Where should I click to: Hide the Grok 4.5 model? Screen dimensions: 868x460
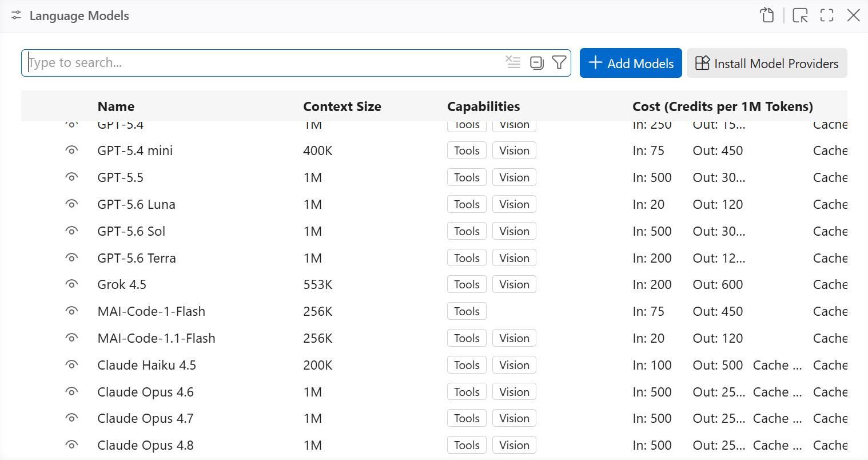tap(71, 284)
